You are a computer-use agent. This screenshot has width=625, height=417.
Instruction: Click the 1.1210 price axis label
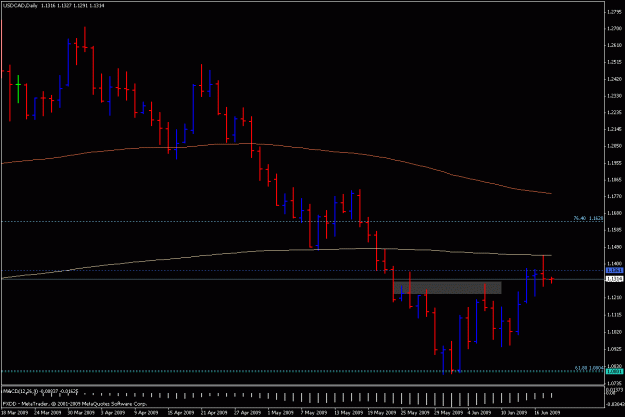614,297
